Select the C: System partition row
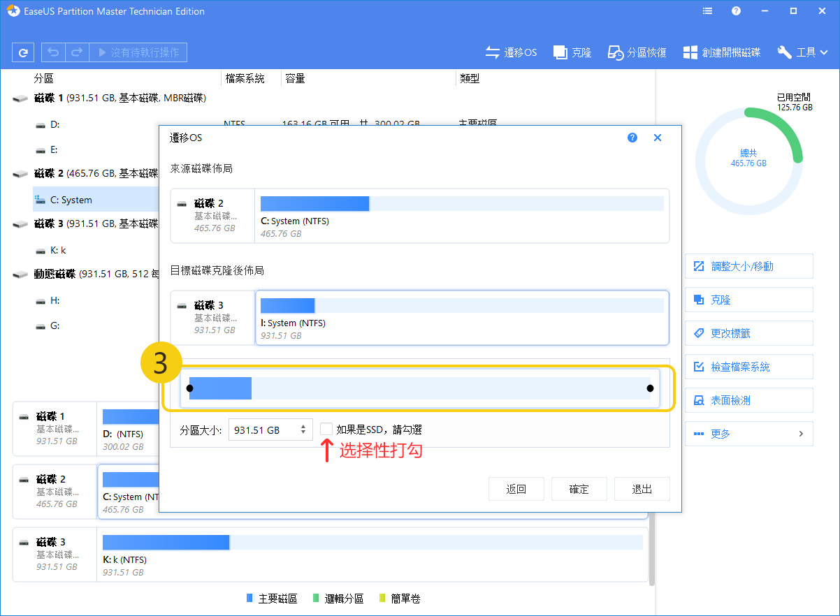The width and height of the screenshot is (840, 616). tap(96, 200)
